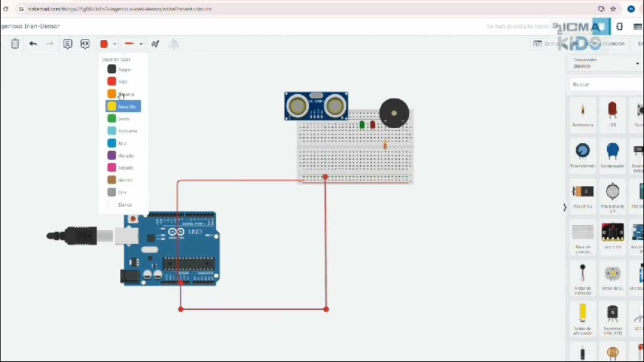Open the Componentes Básico dropdown
This screenshot has height=362, width=644.
[x=606, y=63]
